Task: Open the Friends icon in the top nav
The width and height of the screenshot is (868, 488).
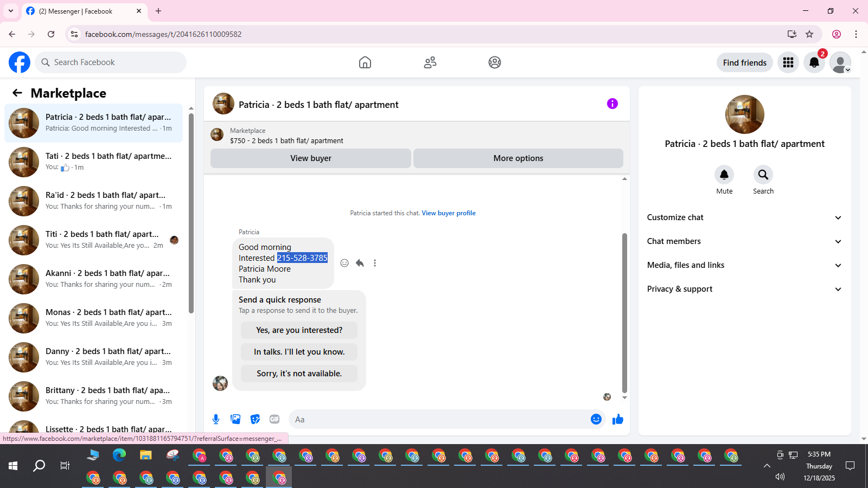Action: 430,62
